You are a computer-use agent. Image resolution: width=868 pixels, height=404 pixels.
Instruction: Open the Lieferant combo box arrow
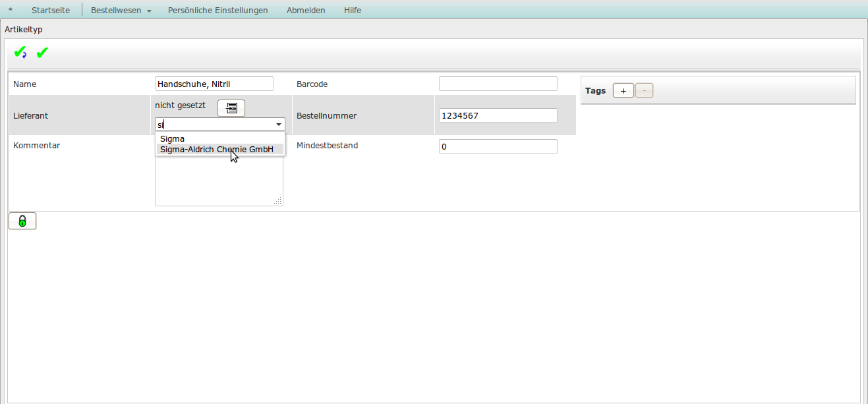[279, 124]
